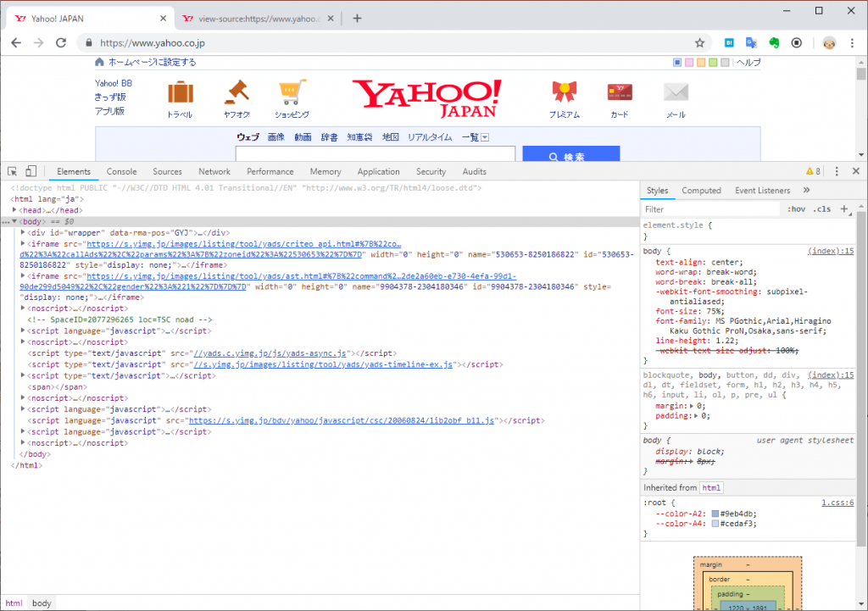Click the home icon for homepage setting
Image resolution: width=868 pixels, height=611 pixels.
coord(99,62)
